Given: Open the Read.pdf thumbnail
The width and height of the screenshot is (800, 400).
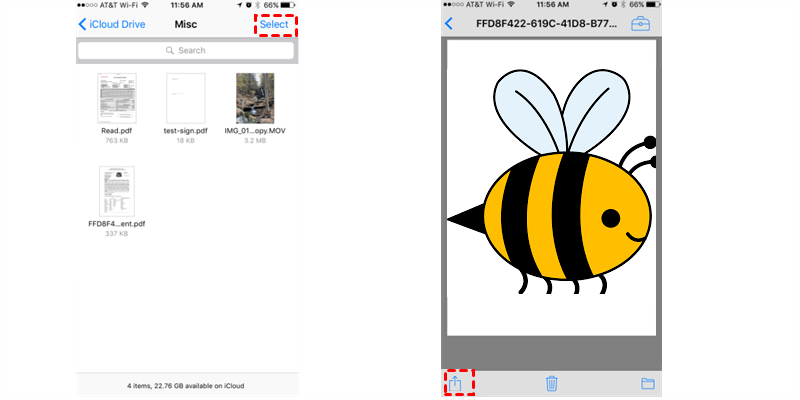Looking at the screenshot, I should pyautogui.click(x=117, y=98).
